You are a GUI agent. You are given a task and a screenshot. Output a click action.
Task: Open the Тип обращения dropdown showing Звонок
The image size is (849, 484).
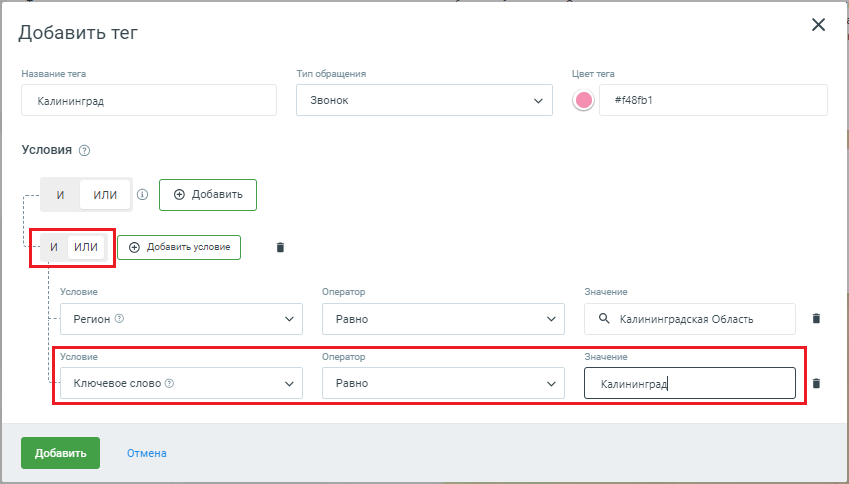(x=424, y=100)
